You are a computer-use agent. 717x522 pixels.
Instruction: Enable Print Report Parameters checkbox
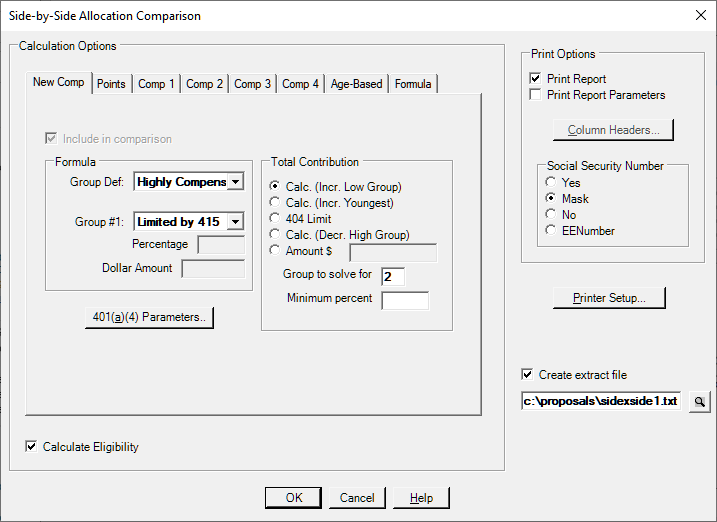(x=535, y=95)
